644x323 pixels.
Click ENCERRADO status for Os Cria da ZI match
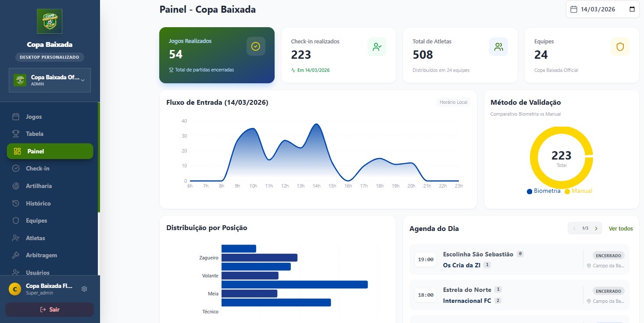pyautogui.click(x=608, y=256)
